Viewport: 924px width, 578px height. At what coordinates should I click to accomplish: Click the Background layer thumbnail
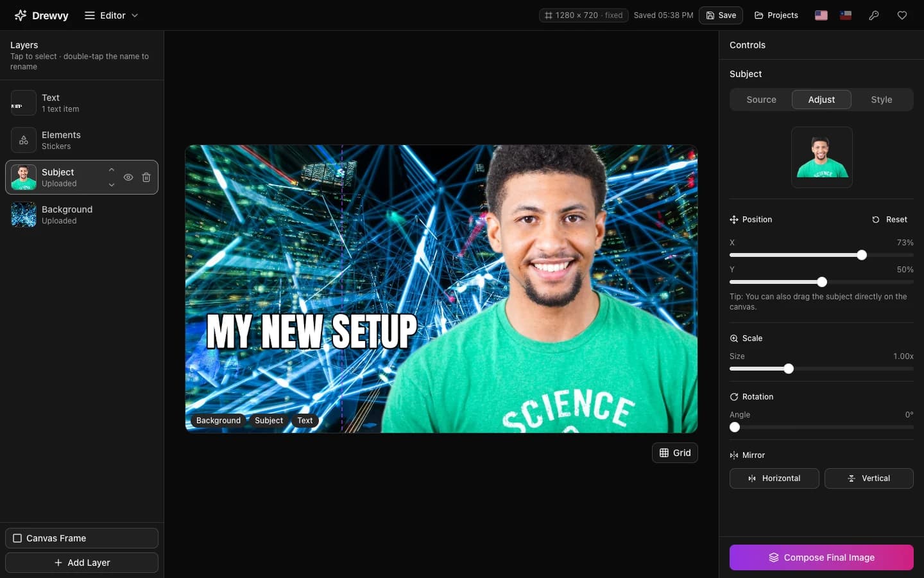pyautogui.click(x=24, y=215)
